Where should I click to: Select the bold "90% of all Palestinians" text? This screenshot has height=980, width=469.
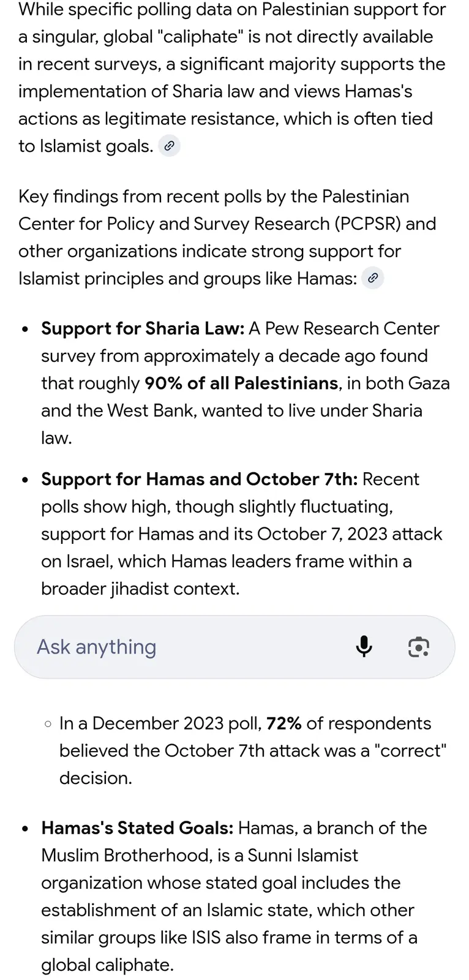(x=241, y=383)
